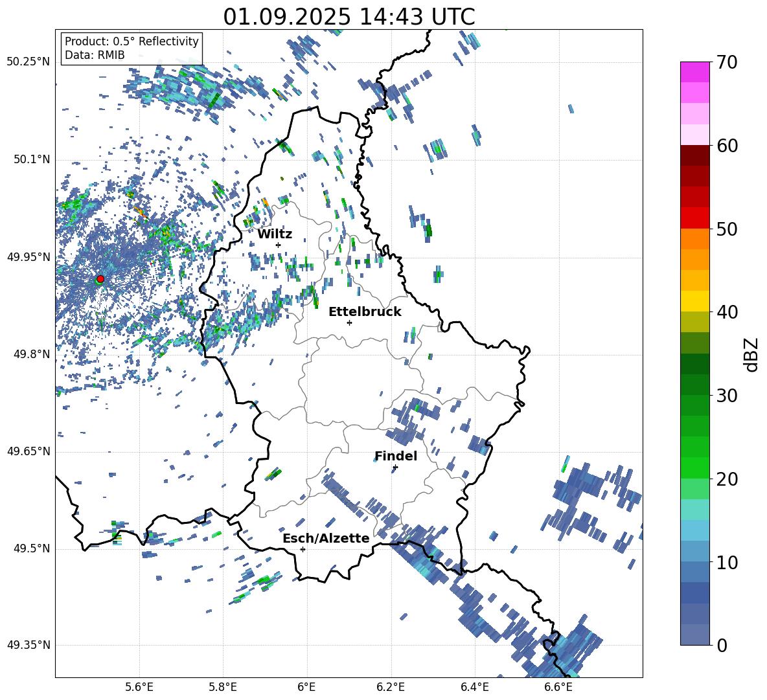Screen dimensions: 767x700
Task: Click the cross marker under Wiltz
Action: pos(279,245)
